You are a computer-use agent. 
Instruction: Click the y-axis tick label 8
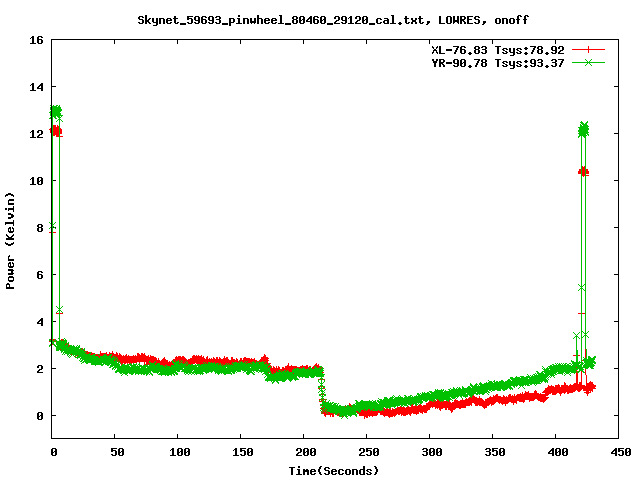[40, 228]
